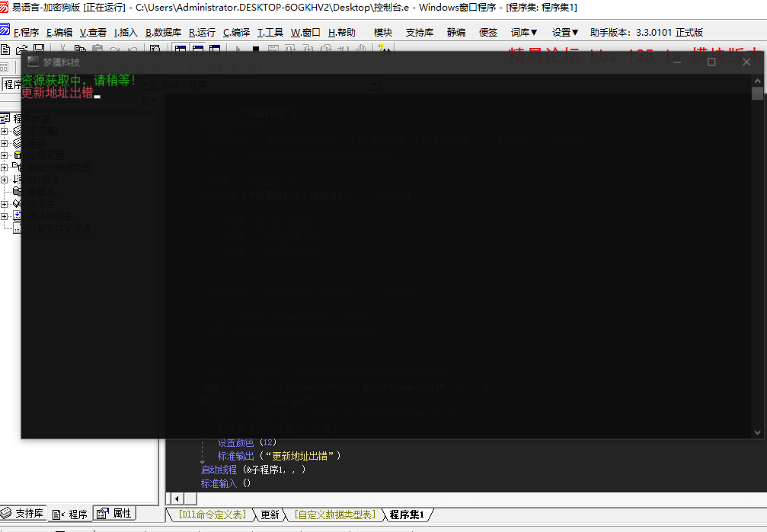Click the first window-layout toolbar icon
The height and width of the screenshot is (532, 767).
[181, 49]
